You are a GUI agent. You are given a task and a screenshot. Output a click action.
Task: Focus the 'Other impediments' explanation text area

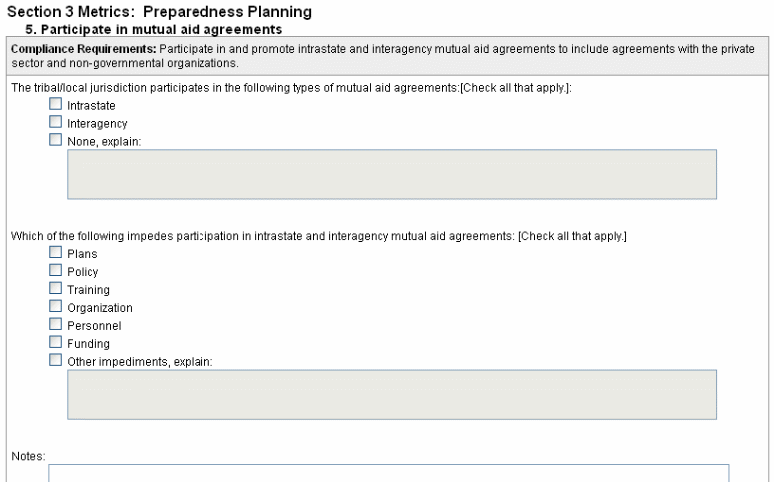391,394
